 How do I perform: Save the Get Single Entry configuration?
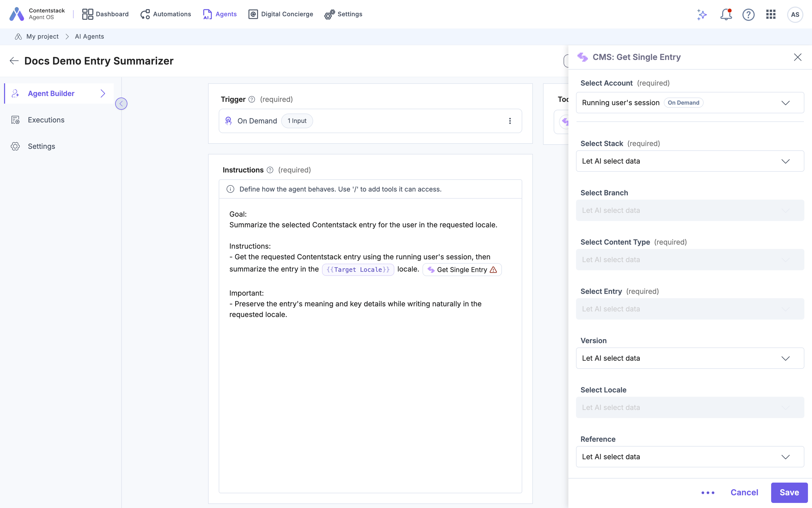789,493
